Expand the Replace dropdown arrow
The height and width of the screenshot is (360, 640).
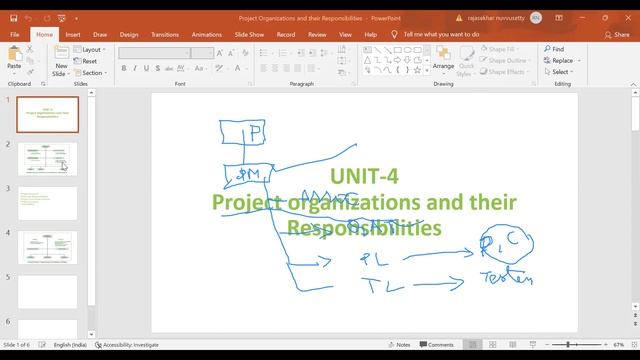(579, 60)
